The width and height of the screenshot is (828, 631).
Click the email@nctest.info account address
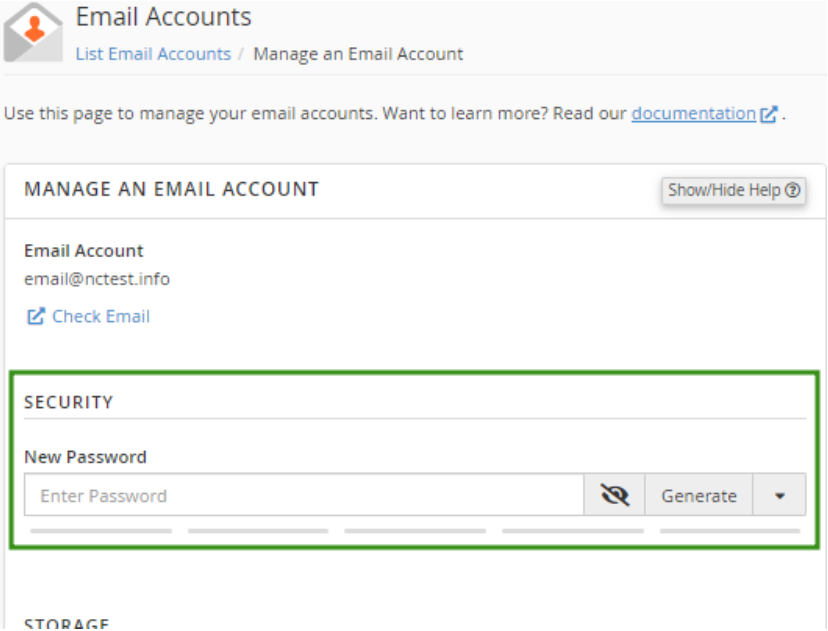point(97,279)
